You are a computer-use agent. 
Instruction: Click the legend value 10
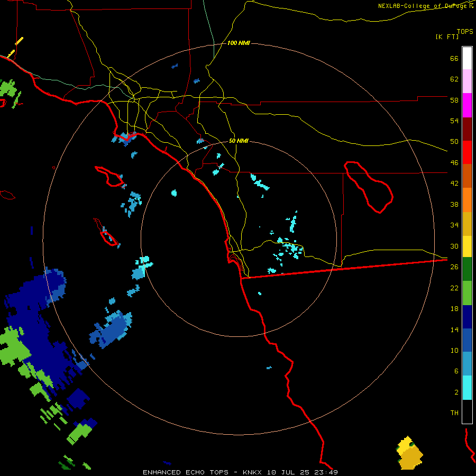click(454, 350)
